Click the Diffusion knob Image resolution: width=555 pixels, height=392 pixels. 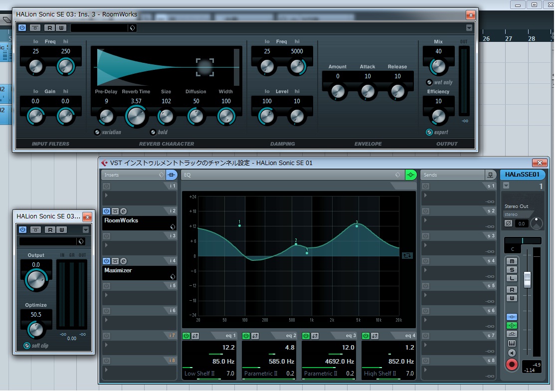(x=196, y=116)
